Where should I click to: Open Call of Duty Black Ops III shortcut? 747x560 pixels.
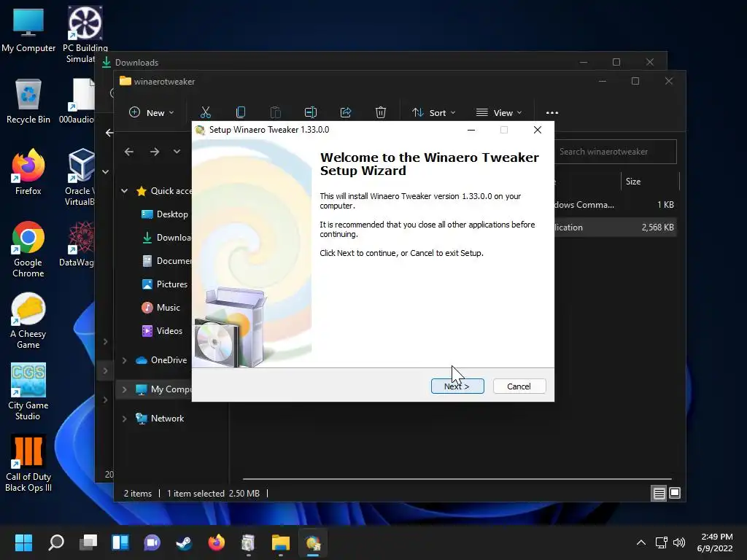[x=28, y=463]
